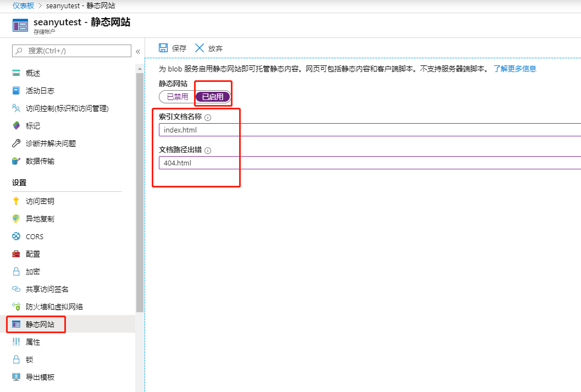Click the storage account icon beside the page title
The width and height of the screenshot is (581, 392).
point(20,25)
